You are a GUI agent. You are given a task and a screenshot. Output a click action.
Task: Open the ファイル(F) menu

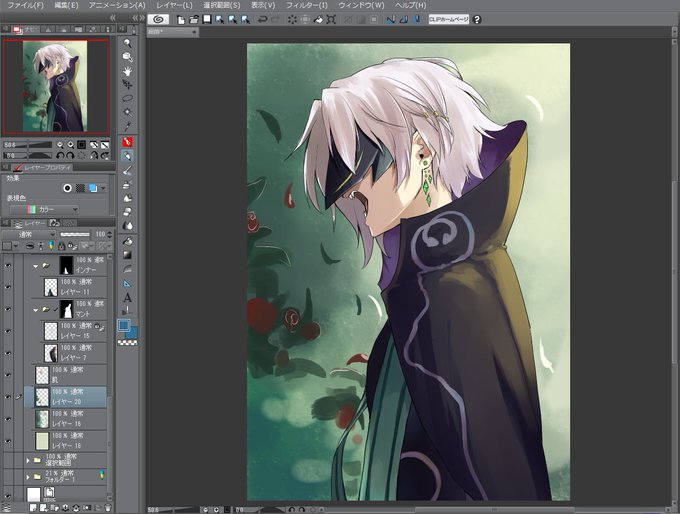point(25,6)
